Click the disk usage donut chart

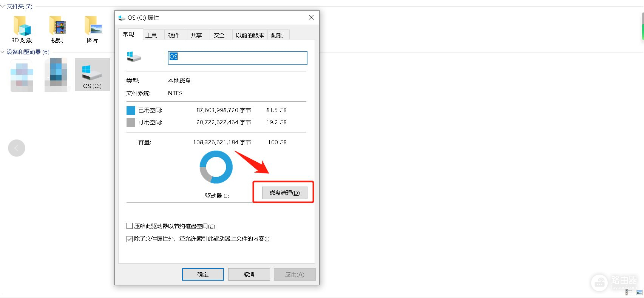tap(216, 167)
